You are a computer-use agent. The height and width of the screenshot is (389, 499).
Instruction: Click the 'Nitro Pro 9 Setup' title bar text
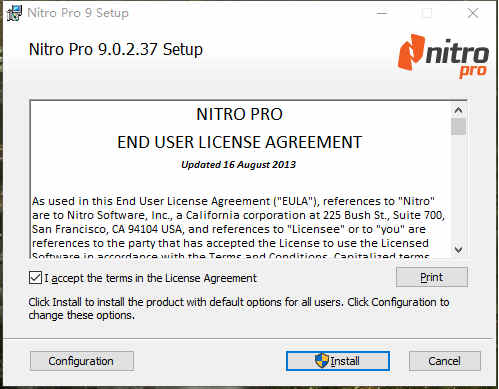tap(78, 13)
